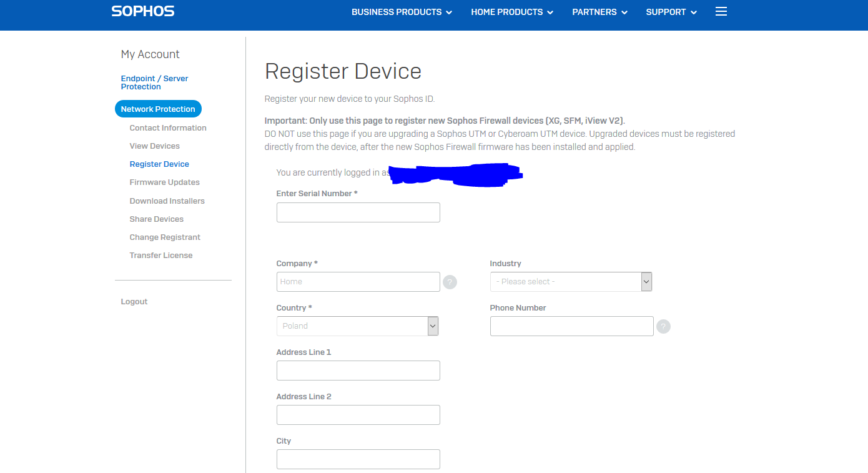Screen dimensions: 868x473
Task: Expand Home Products menu
Action: click(x=512, y=12)
